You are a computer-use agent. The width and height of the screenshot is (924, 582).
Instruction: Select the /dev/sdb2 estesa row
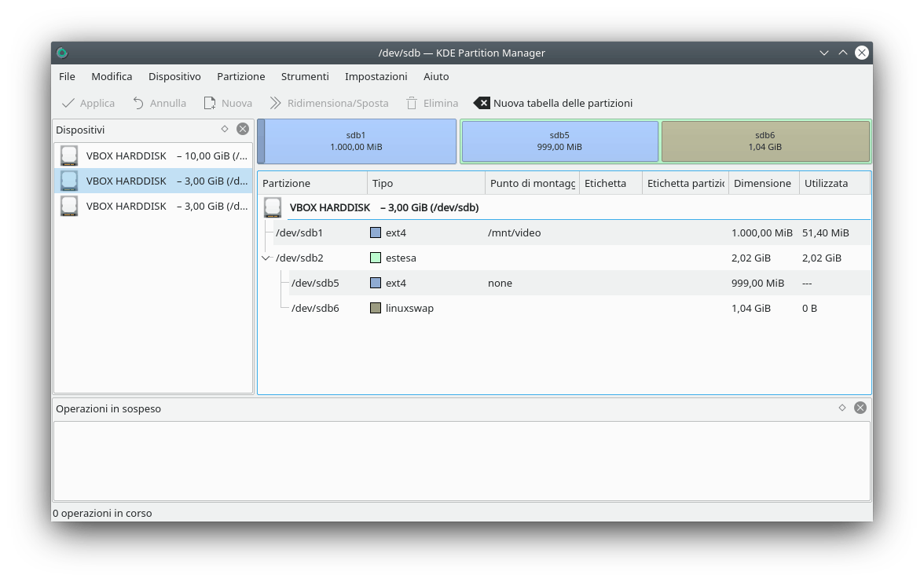564,258
